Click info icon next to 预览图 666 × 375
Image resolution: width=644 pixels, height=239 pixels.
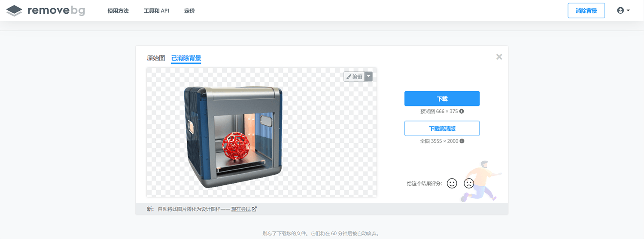[462, 111]
